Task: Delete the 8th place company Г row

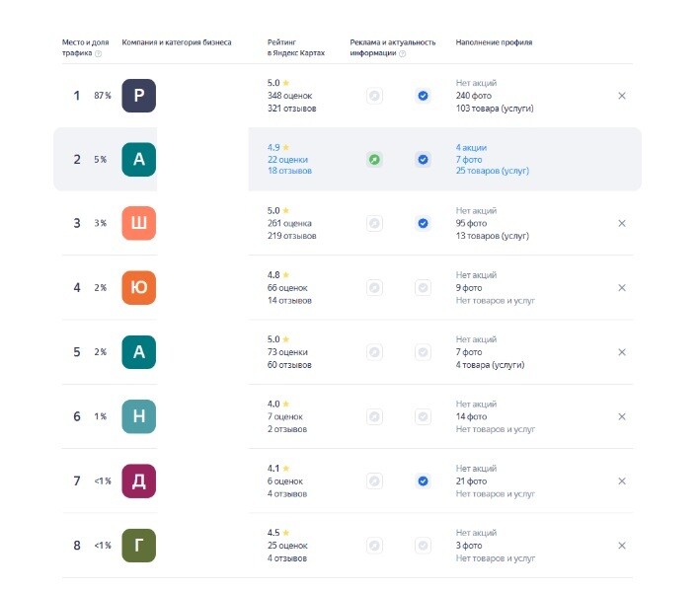Action: click(x=622, y=546)
